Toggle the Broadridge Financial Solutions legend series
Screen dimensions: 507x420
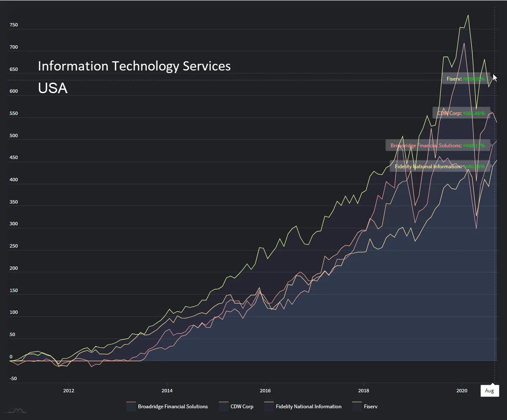coord(167,406)
